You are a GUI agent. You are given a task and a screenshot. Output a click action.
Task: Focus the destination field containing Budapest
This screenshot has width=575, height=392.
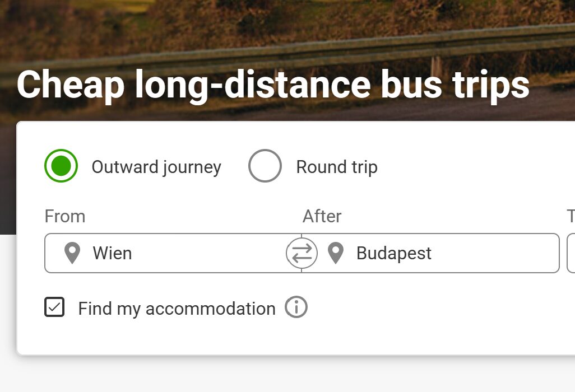[x=448, y=253]
